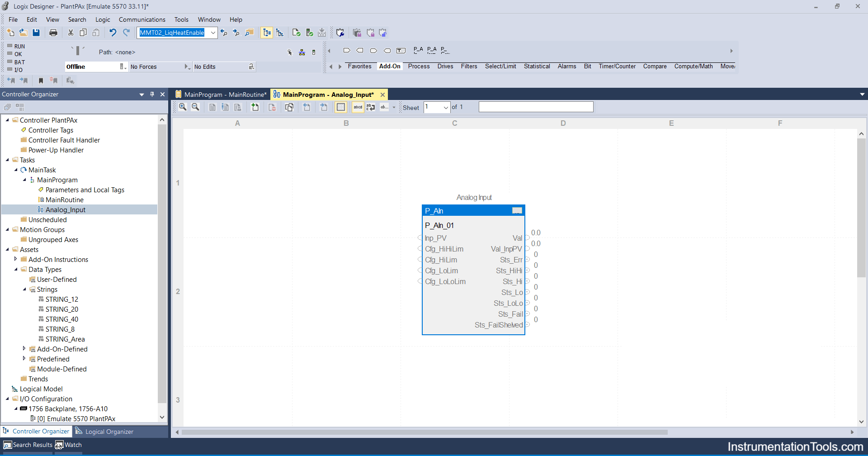Select the Analog_Input routine in tree

click(66, 209)
